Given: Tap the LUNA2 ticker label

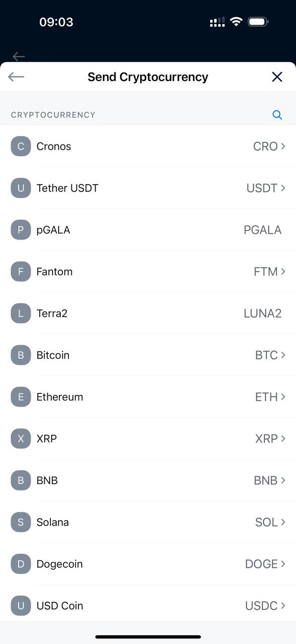Looking at the screenshot, I should coord(262,313).
